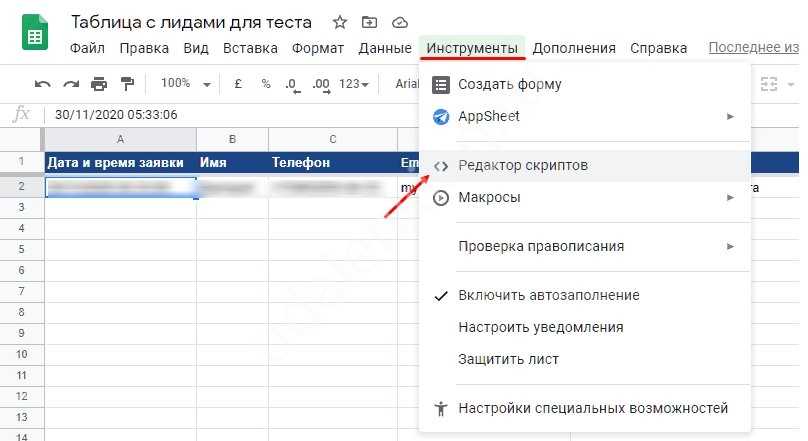
Task: Click the Google Sheets home logo
Action: pos(35,35)
